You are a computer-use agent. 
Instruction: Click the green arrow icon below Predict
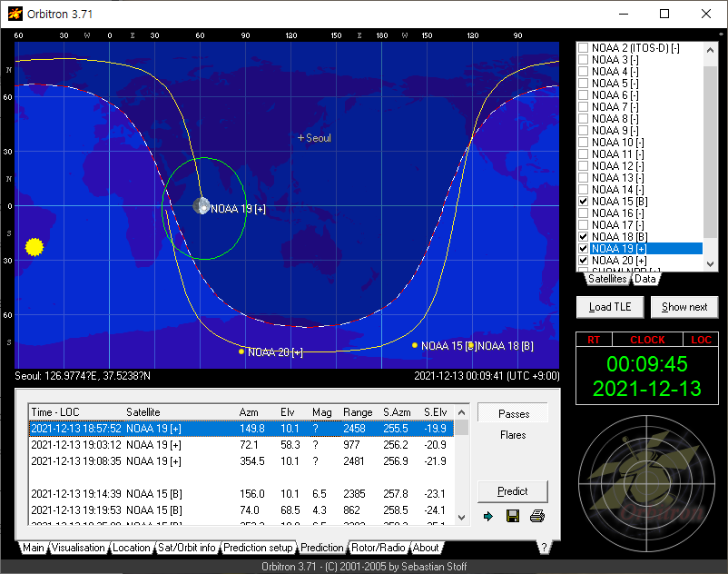(488, 517)
